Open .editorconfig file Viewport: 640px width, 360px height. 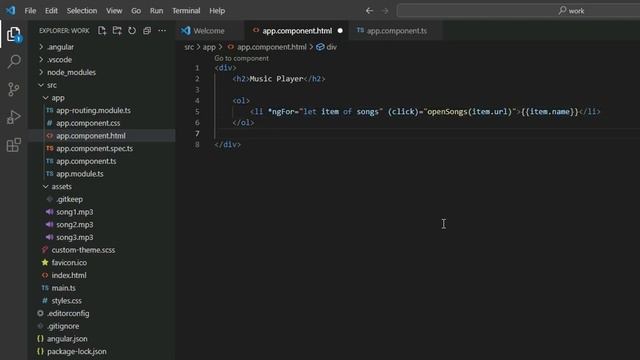point(68,313)
